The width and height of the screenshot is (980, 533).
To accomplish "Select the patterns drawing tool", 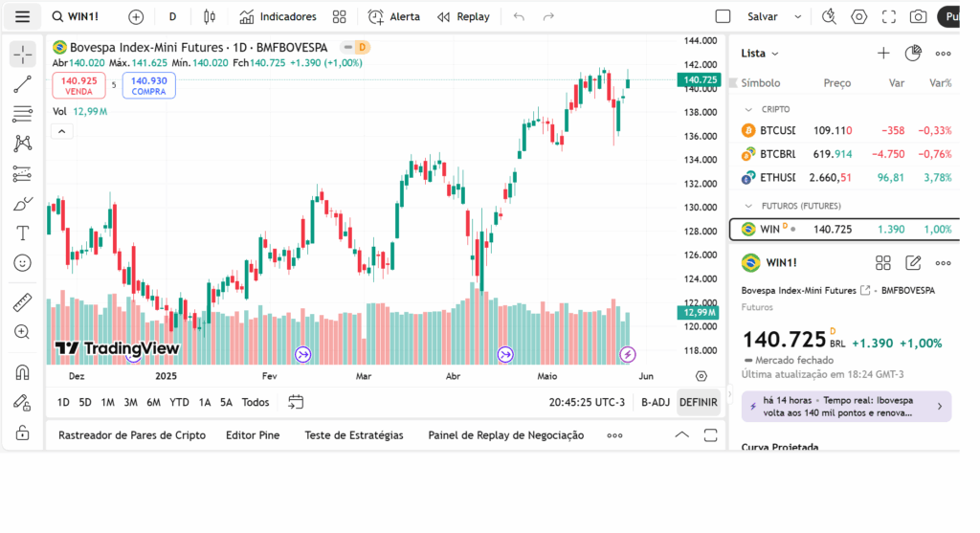I will click(23, 144).
